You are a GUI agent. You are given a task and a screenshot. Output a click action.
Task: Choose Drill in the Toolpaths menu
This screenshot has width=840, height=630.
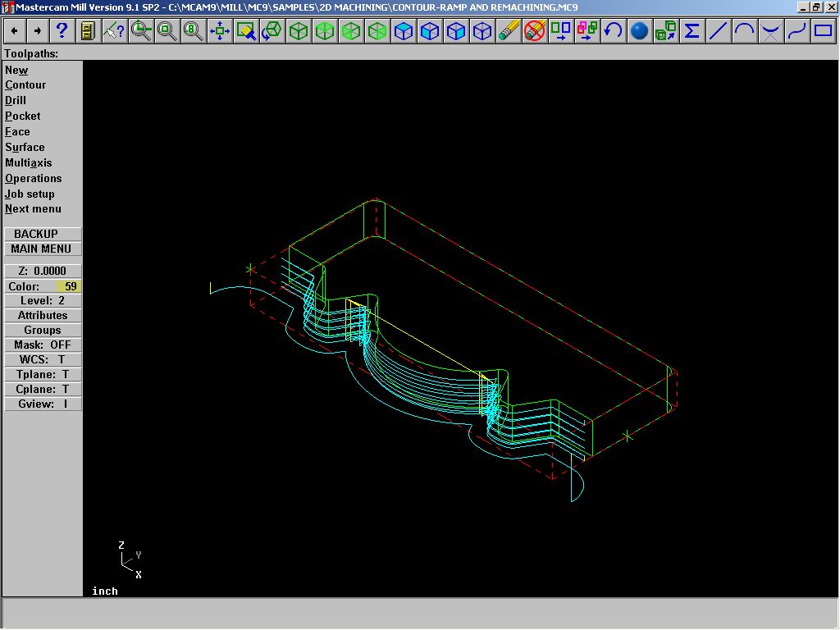[x=16, y=101]
